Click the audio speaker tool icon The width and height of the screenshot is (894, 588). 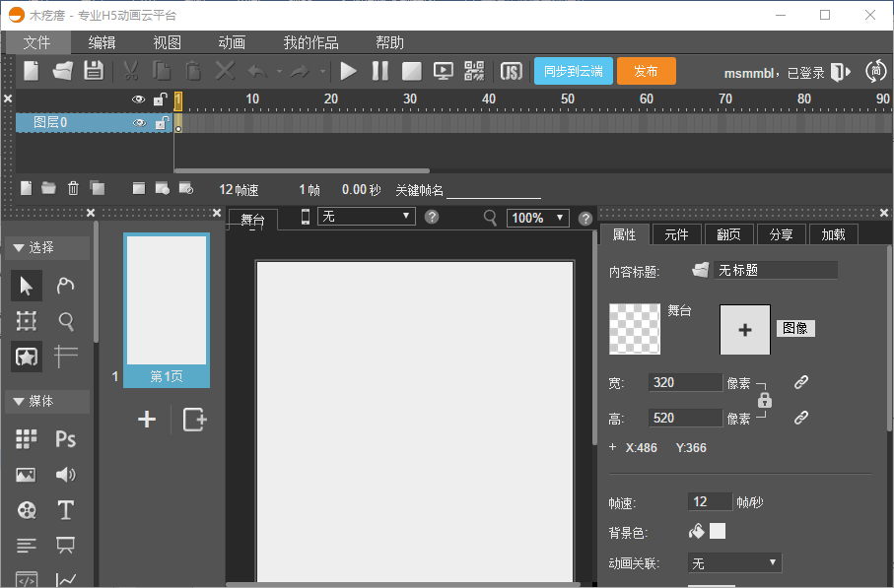point(66,475)
